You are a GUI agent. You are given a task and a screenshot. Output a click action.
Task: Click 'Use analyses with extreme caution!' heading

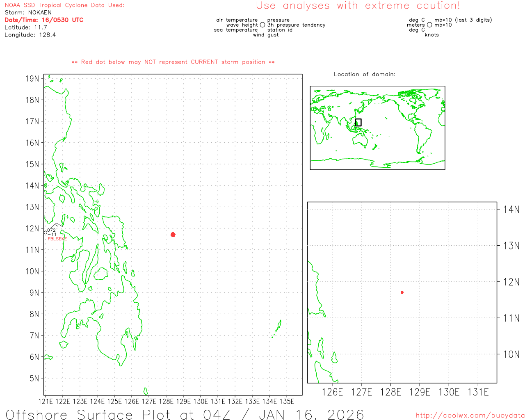(358, 6)
